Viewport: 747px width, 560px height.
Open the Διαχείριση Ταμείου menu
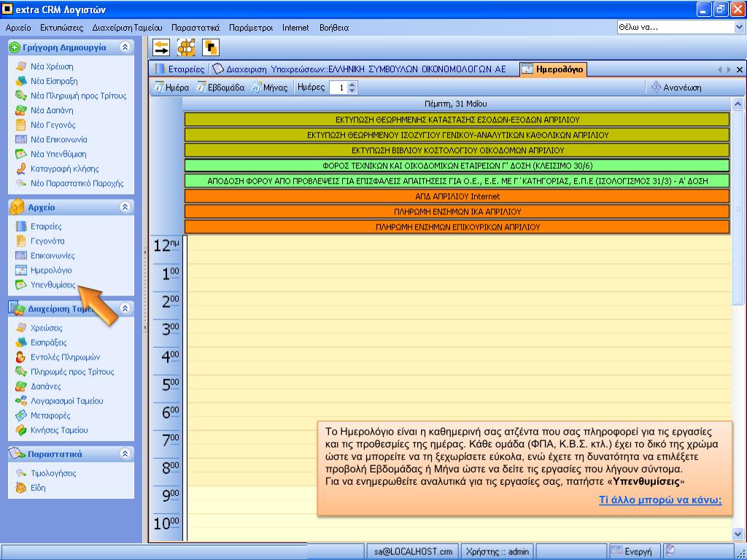coord(127,28)
